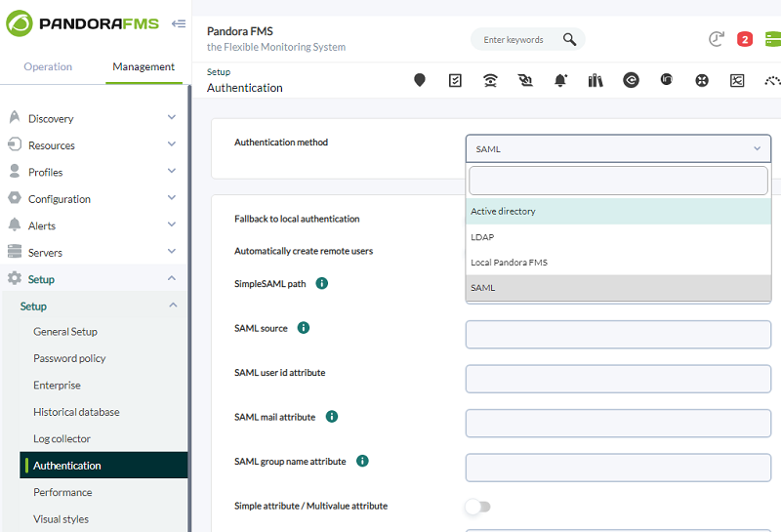Click the sidebar vertical scrollbar
Viewport: 781px width, 532px height.
pyautogui.click(x=189, y=308)
